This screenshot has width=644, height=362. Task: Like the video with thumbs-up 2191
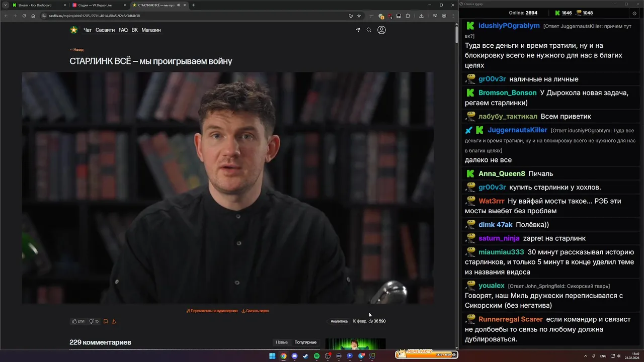78,321
